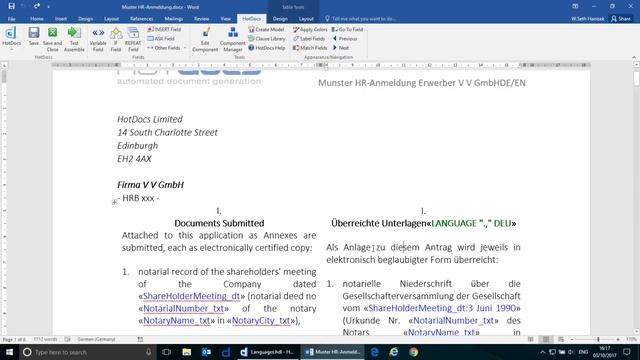Click Save and Close in HotDocs ribbon

[52, 39]
